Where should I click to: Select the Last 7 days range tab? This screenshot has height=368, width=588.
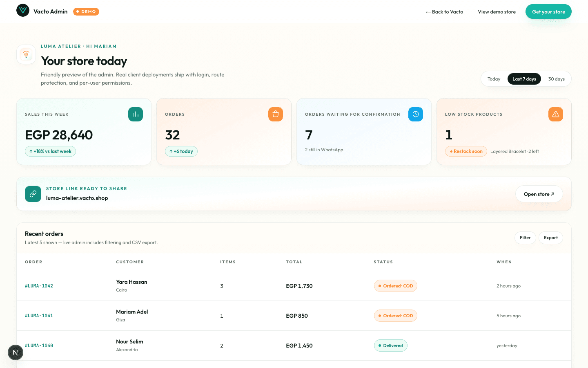524,79
